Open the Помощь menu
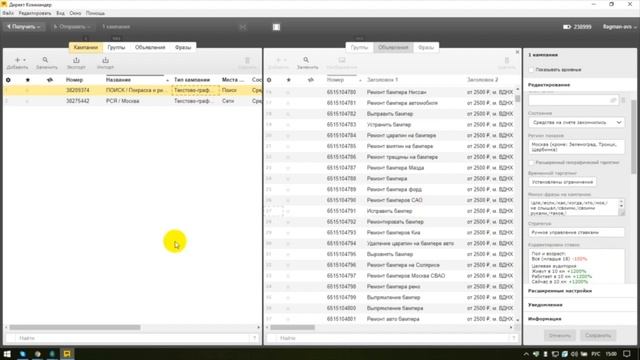The width and height of the screenshot is (640, 360). (95, 13)
